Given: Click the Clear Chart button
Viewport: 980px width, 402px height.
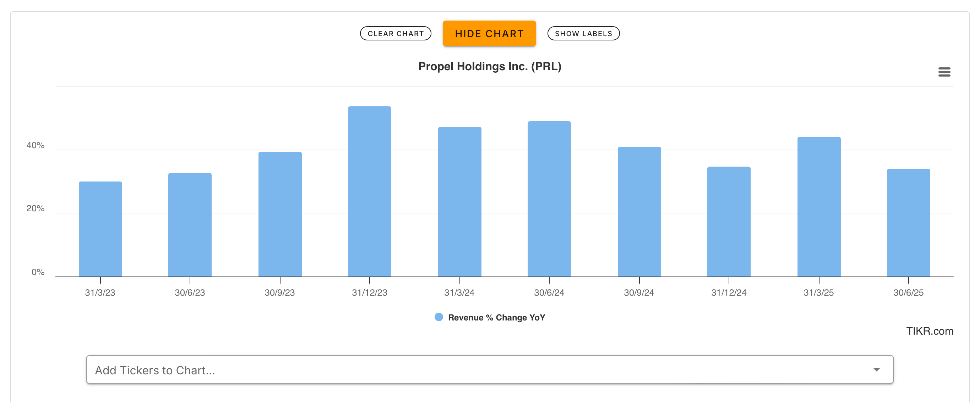Looking at the screenshot, I should click(395, 33).
